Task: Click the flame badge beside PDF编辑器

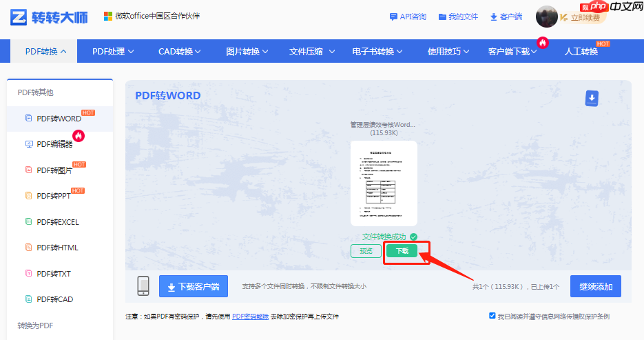Action: pos(79,136)
